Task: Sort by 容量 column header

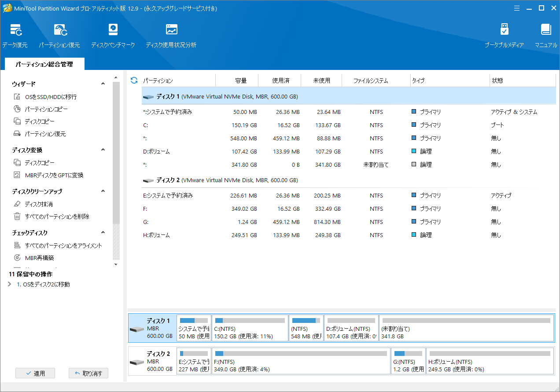Action: click(x=236, y=81)
